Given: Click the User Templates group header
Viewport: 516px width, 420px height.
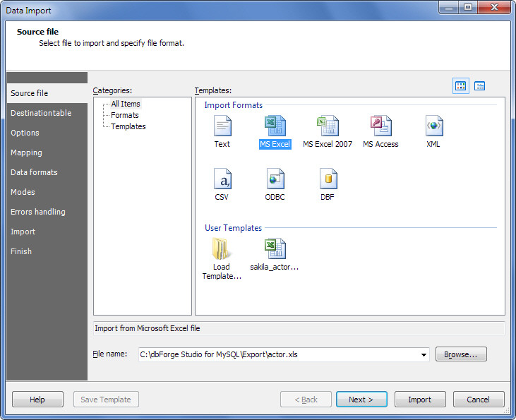Looking at the screenshot, I should 234,228.
